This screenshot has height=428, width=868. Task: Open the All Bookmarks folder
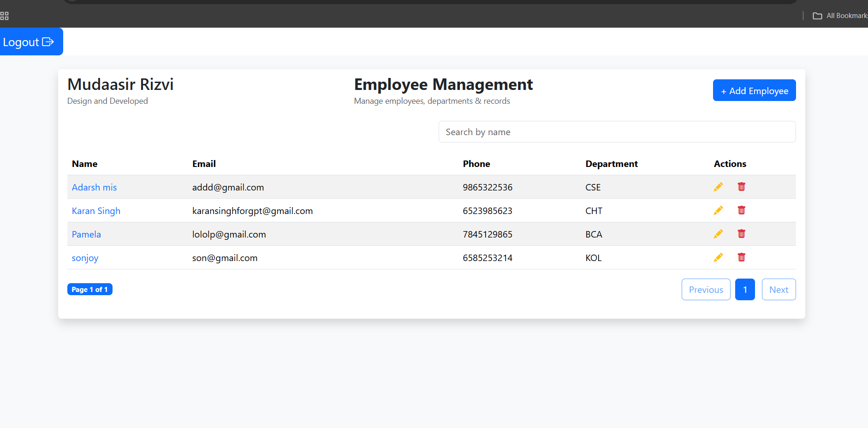pos(840,16)
